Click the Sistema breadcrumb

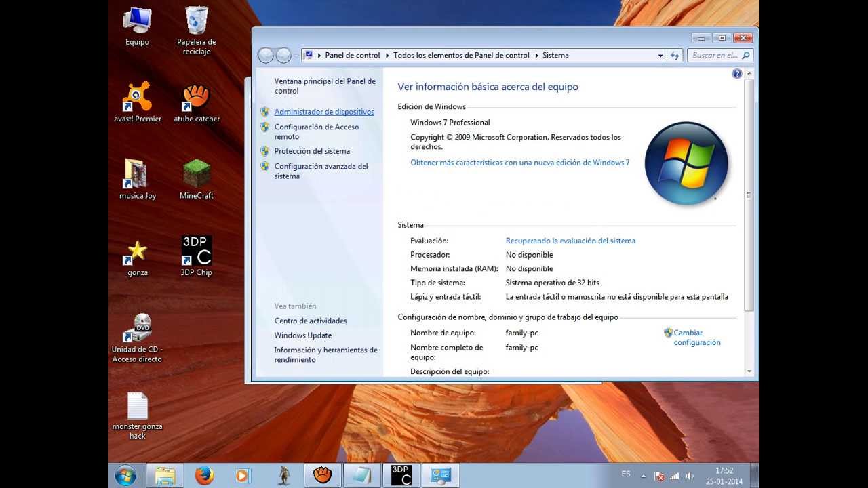pos(555,56)
